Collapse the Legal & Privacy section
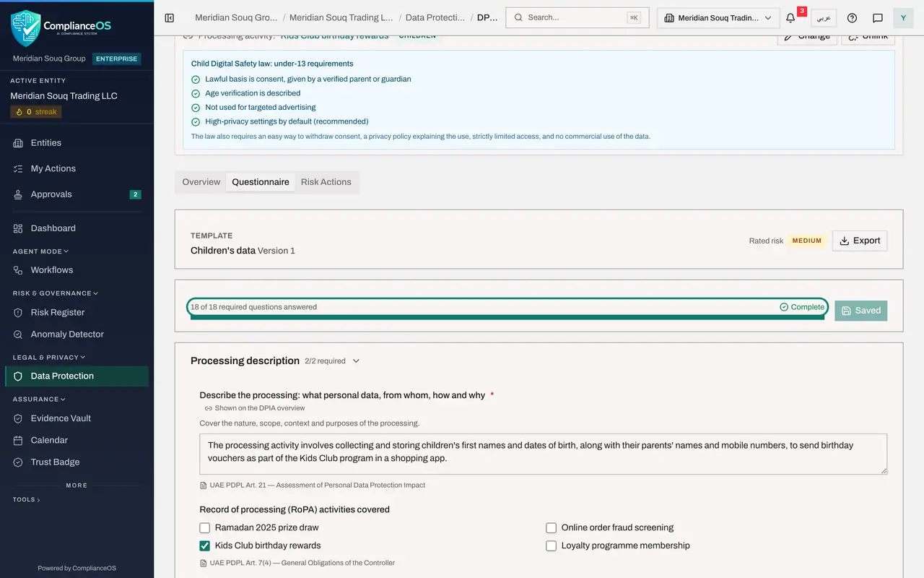This screenshot has width=924, height=578. point(48,357)
